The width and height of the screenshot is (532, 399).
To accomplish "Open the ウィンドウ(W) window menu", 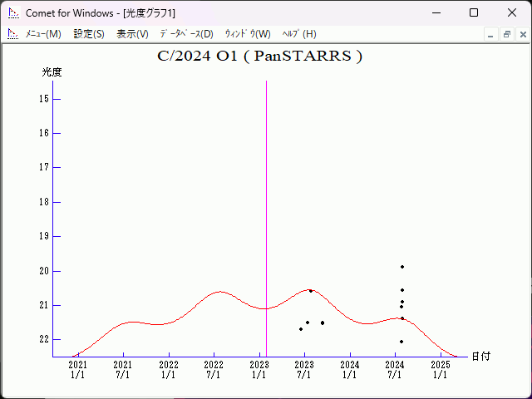I will (x=248, y=34).
